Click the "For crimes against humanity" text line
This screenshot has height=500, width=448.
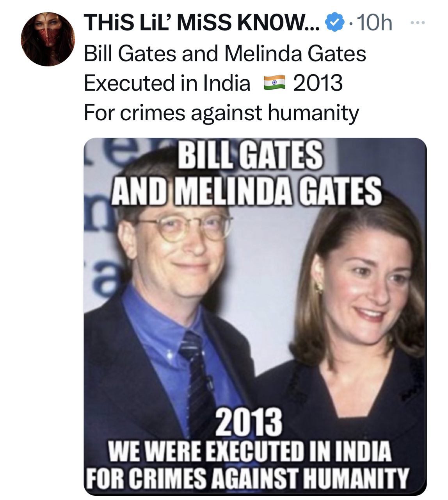pos(221,114)
